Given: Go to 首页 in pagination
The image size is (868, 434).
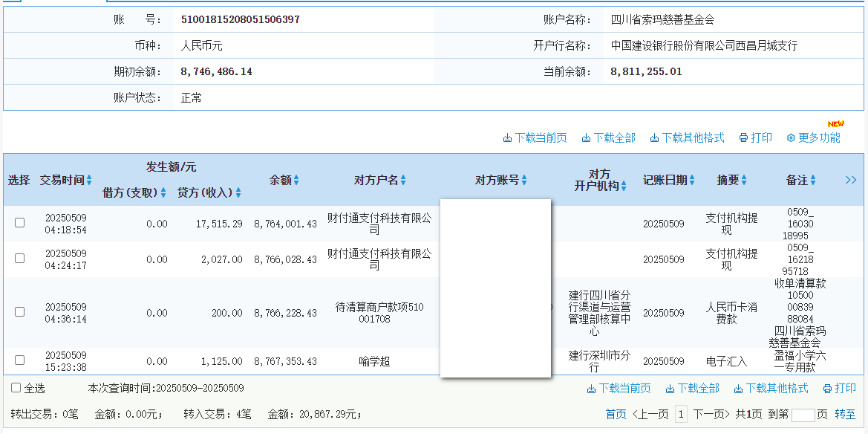Looking at the screenshot, I should point(616,414).
